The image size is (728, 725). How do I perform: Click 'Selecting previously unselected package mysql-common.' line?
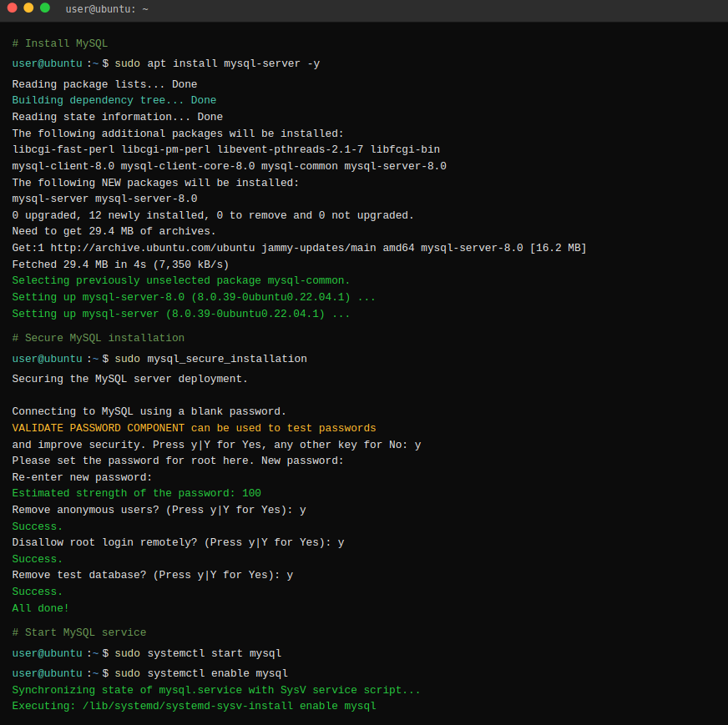(x=181, y=280)
